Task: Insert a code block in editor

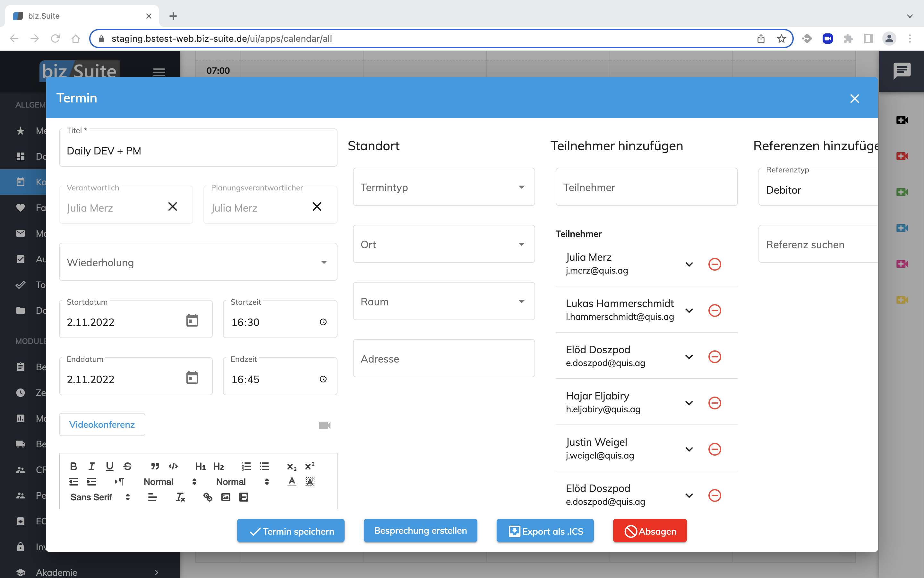Action: (173, 466)
